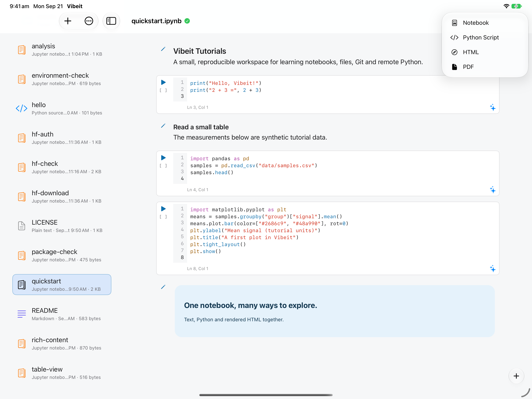Toggle the sidebar panel icon
532x399 pixels.
[111, 21]
